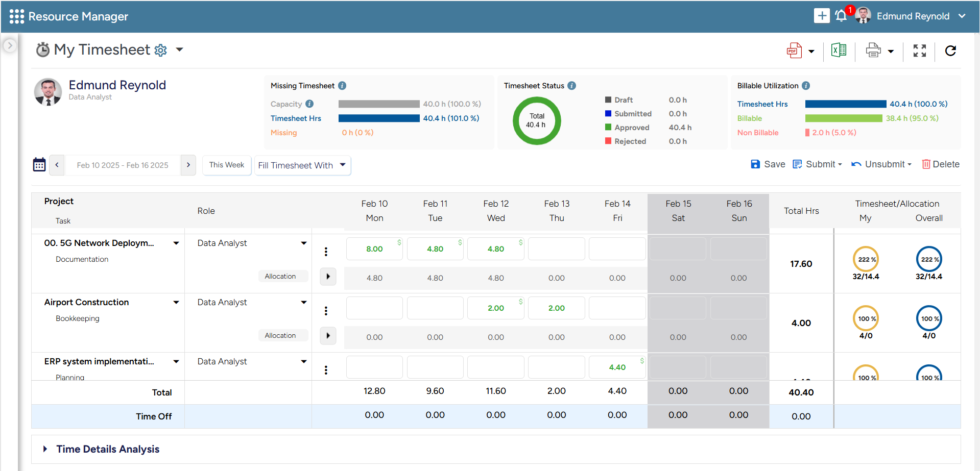Switch to full screen view
The width and height of the screenshot is (980, 471).
point(920,51)
